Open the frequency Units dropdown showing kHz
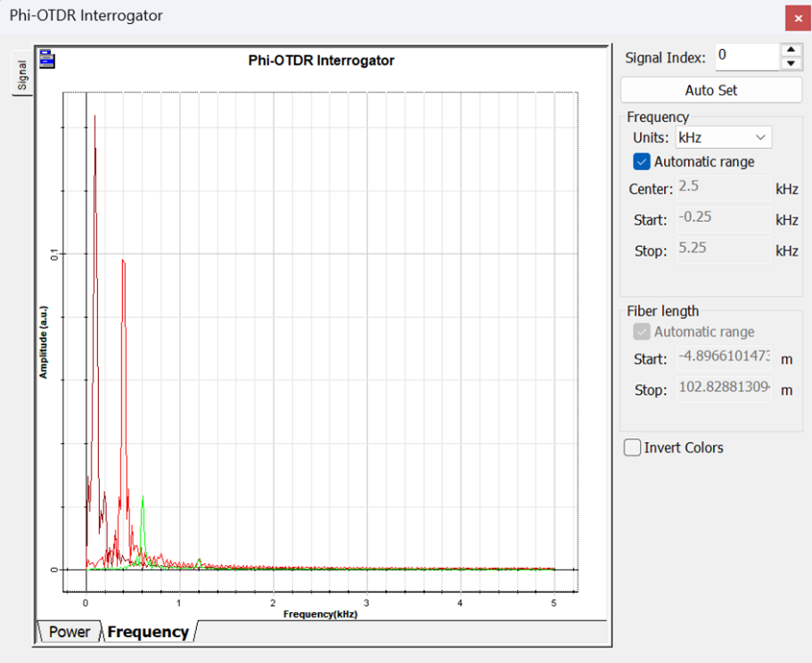Viewport: 812px width, 663px height. 723,137
